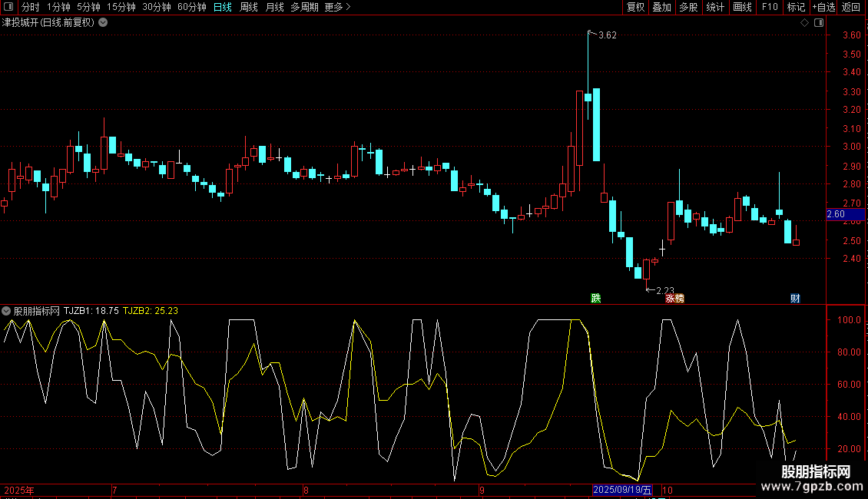This screenshot has height=499, width=868.
Task: Open F10 company information
Action: coord(770,7)
